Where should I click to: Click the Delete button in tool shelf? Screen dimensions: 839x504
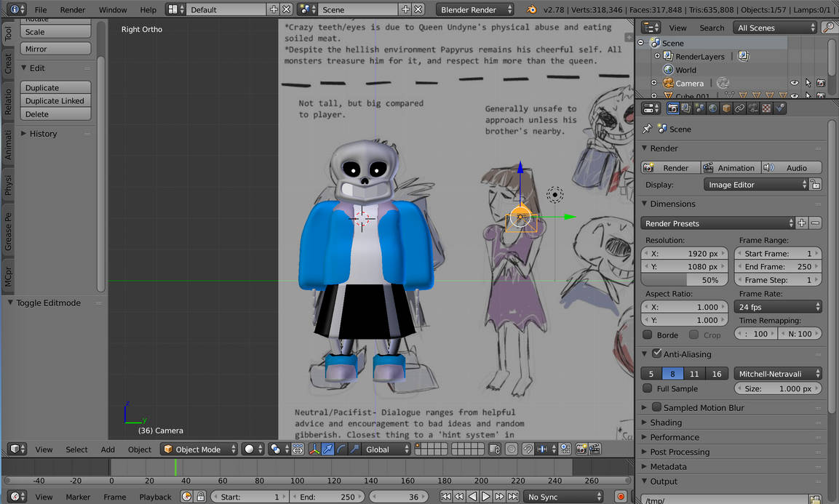click(x=55, y=114)
